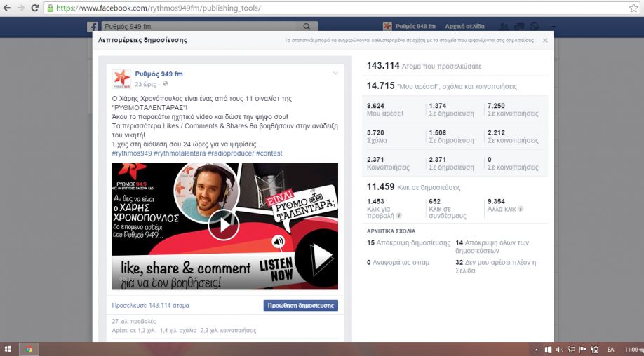Click 143.114 Άτομα που προσελκύσατε

click(x=424, y=66)
